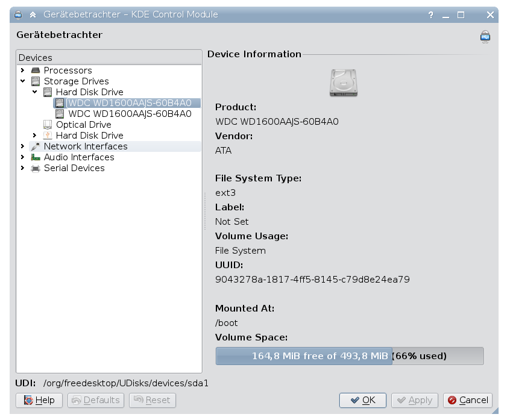Select the second WDC WD1600AAJS-60B4A0 entry
This screenshot has height=420, width=507.
130,114
